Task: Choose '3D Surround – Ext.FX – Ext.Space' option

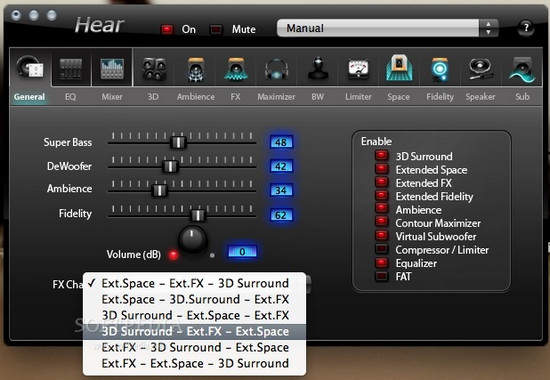Action: (x=194, y=332)
